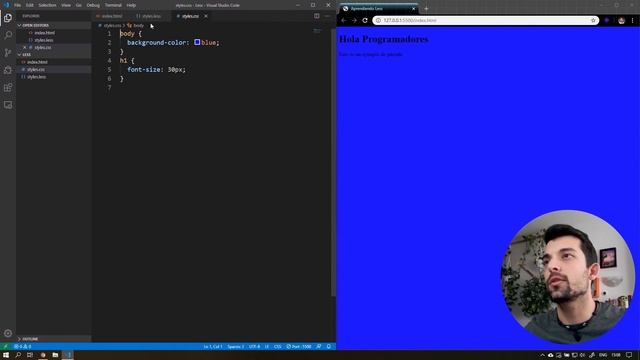Open the Edit menu
640x360 pixels.
[30, 5]
